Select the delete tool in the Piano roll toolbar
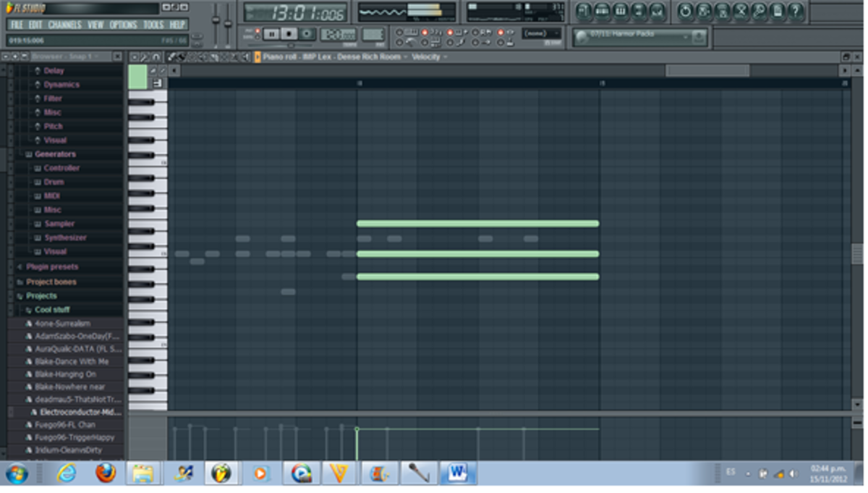The image size is (868, 493). pyautogui.click(x=192, y=57)
